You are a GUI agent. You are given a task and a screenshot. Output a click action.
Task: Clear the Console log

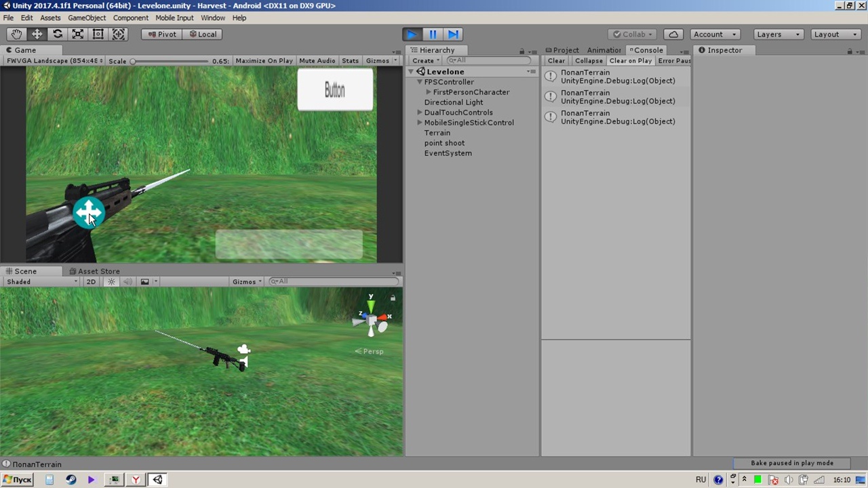tap(556, 61)
